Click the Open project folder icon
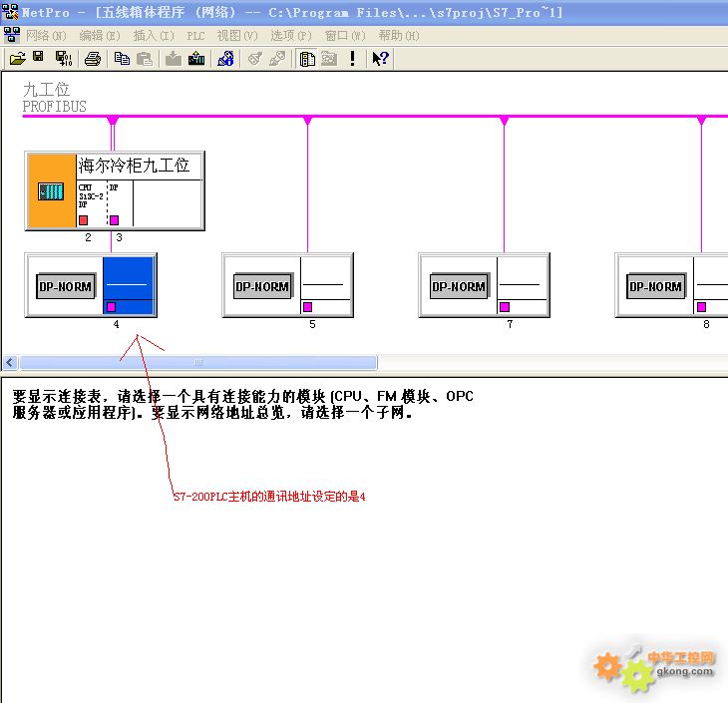The image size is (728, 703). (x=18, y=59)
